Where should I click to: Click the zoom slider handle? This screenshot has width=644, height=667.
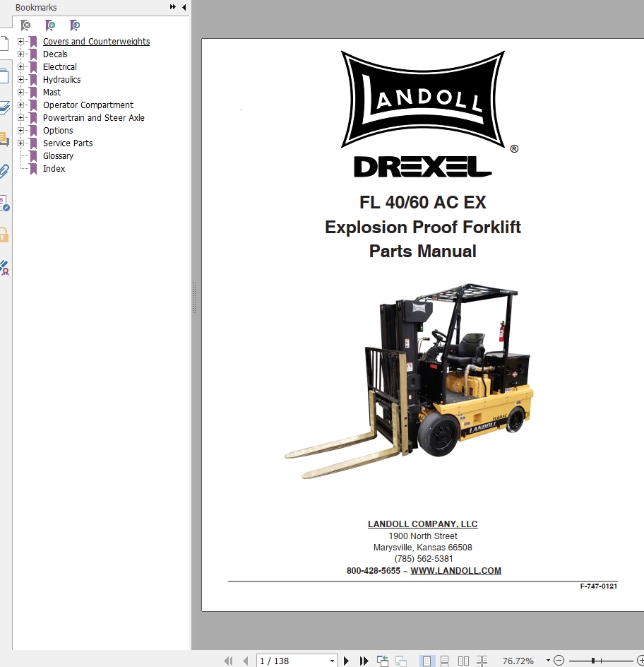coord(593,661)
